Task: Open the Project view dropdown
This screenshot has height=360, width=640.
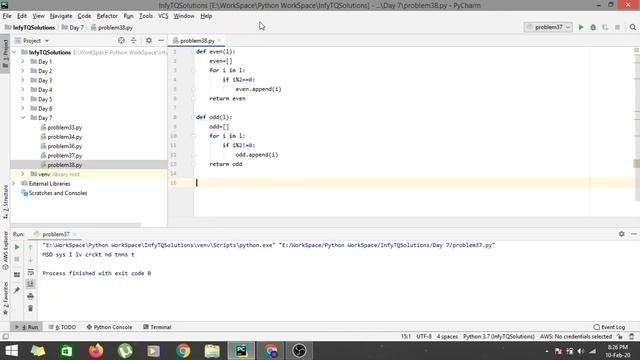Action: pos(32,40)
